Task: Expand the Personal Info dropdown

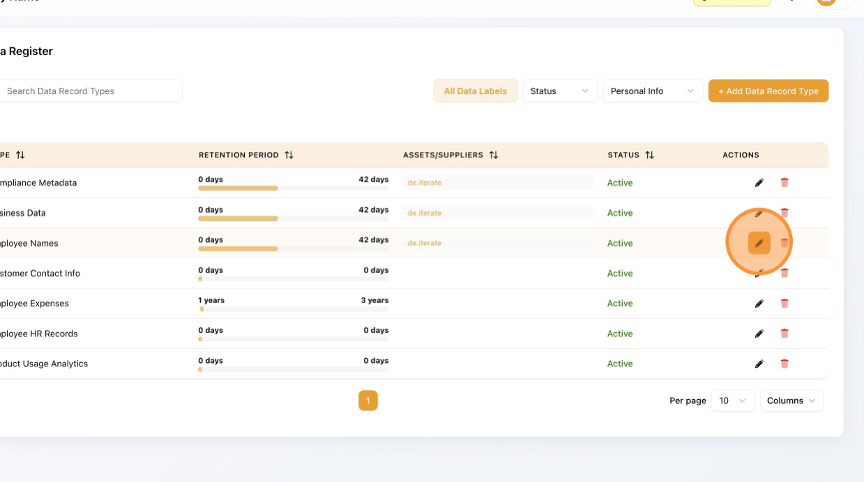Action: tap(651, 91)
